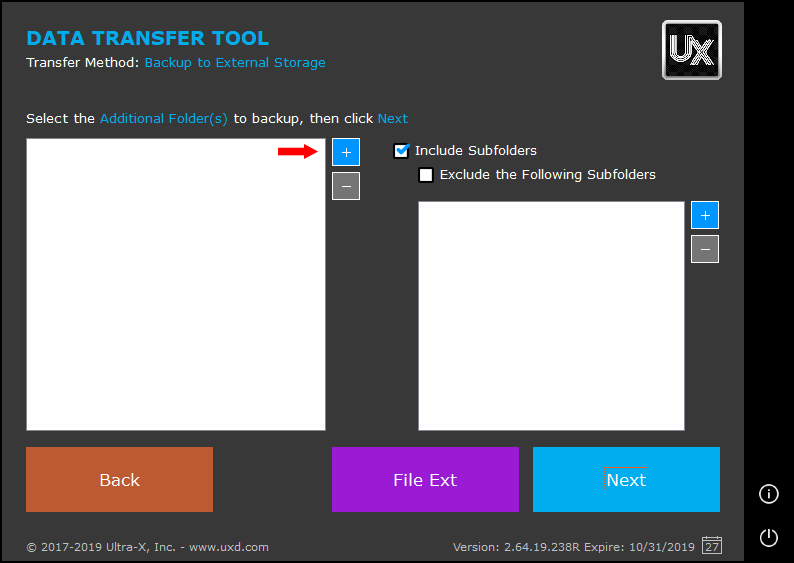Add an excluded subfolder with the plus button
The width and height of the screenshot is (794, 563).
704,215
